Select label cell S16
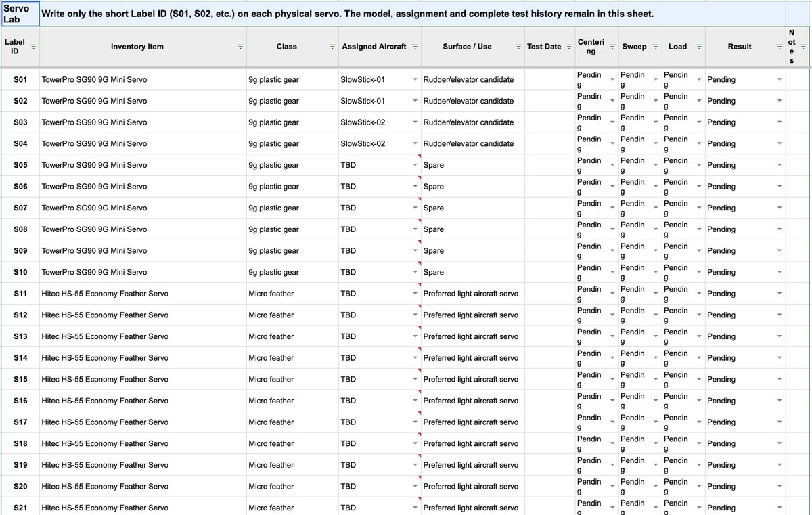Viewport: 812px width, 515px height. point(20,401)
